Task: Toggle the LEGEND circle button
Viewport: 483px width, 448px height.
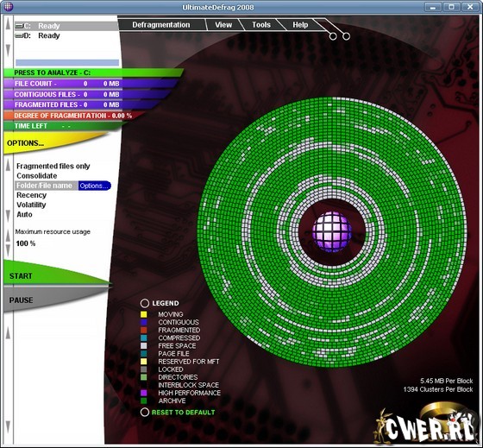Action: [145, 303]
